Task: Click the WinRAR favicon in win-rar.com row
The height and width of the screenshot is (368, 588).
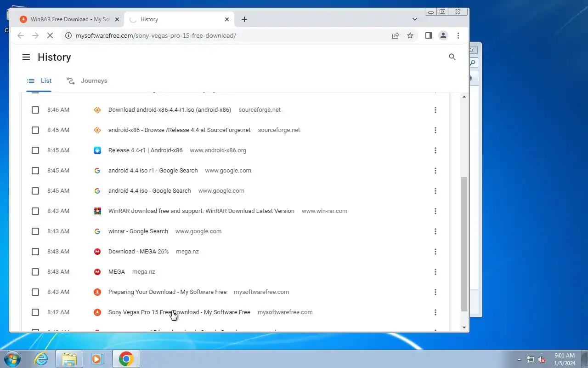Action: [x=97, y=211]
